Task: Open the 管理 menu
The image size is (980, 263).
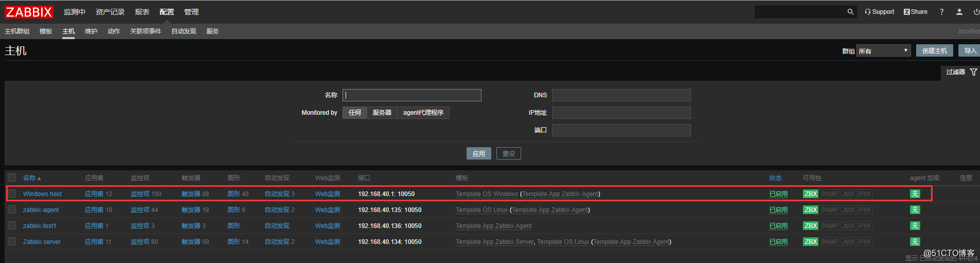Action: (x=192, y=12)
